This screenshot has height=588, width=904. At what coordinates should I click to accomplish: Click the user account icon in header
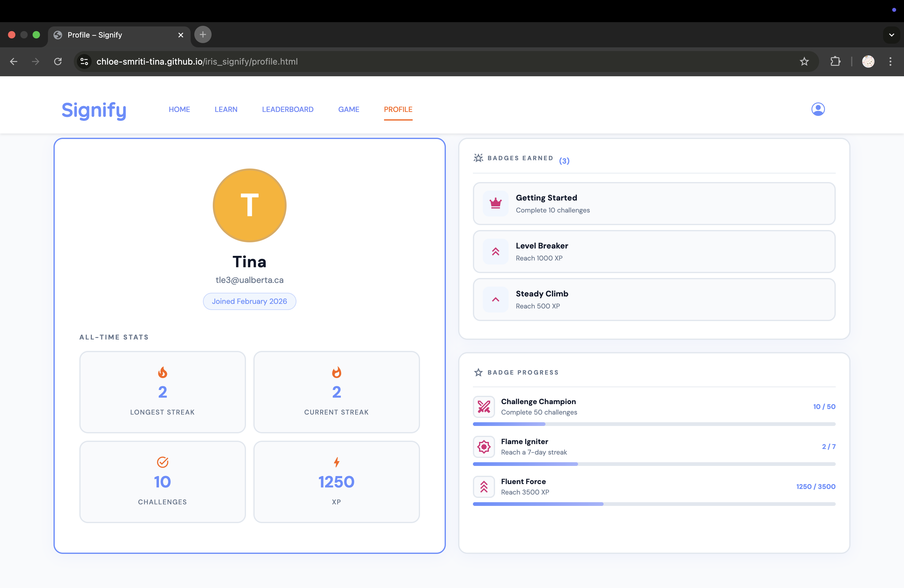(818, 109)
